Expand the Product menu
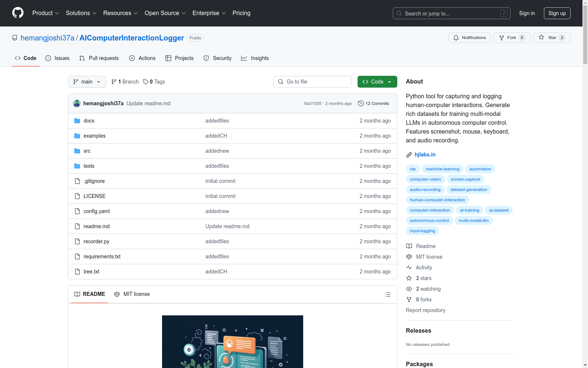Image resolution: width=588 pixels, height=368 pixels. click(x=46, y=13)
